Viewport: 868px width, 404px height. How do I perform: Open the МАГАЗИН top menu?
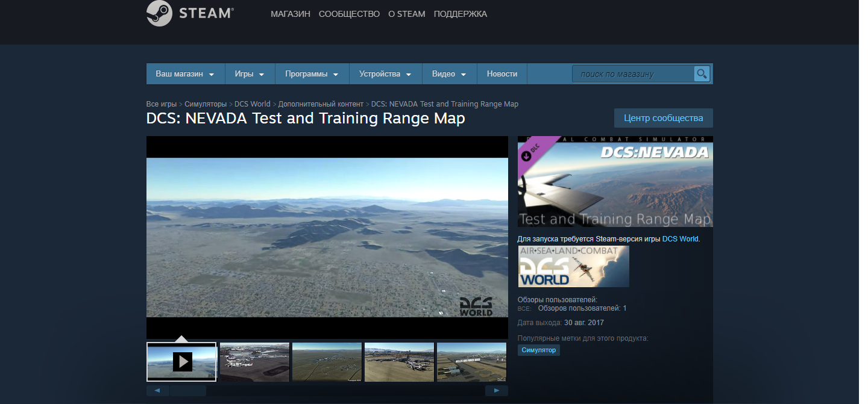pos(291,14)
